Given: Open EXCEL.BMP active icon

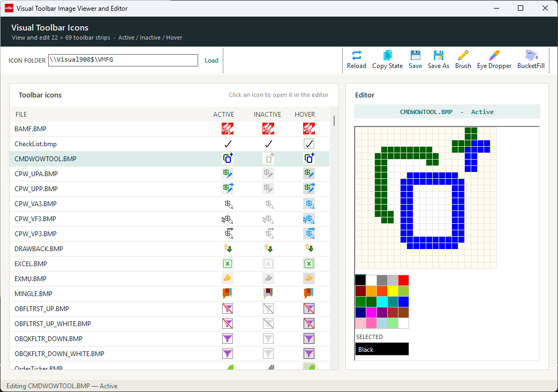Looking at the screenshot, I should [x=228, y=263].
